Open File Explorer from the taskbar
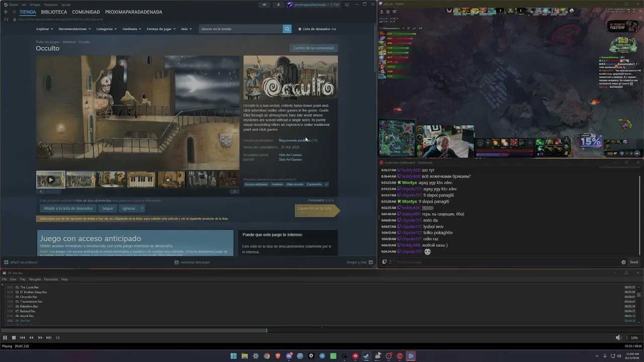The width and height of the screenshot is (644, 362). [x=245, y=356]
